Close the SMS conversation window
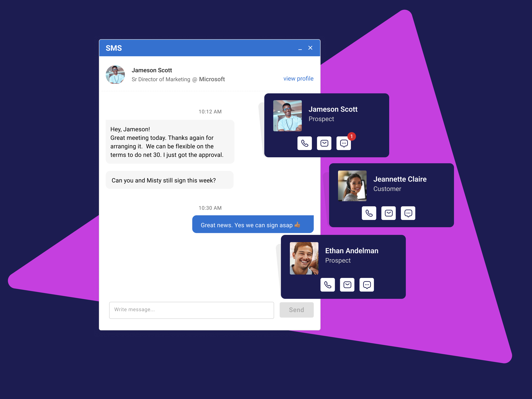The image size is (532, 399). pyautogui.click(x=310, y=47)
